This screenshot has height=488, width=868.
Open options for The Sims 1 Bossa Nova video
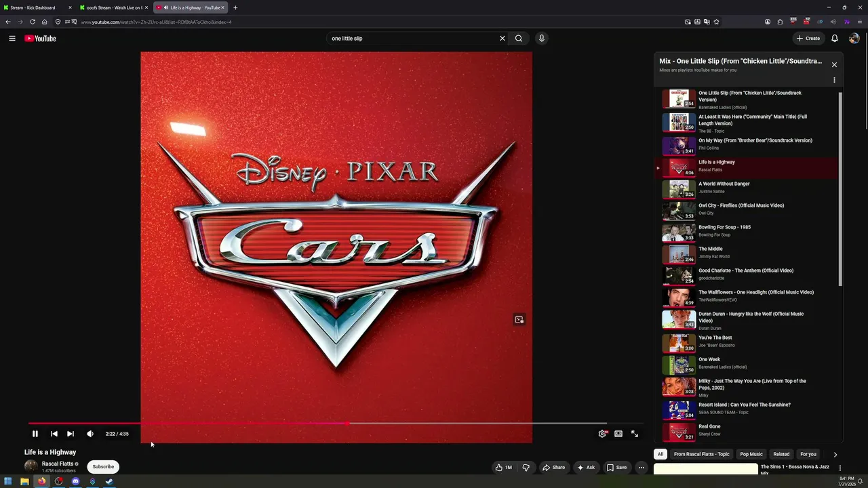pos(840,468)
